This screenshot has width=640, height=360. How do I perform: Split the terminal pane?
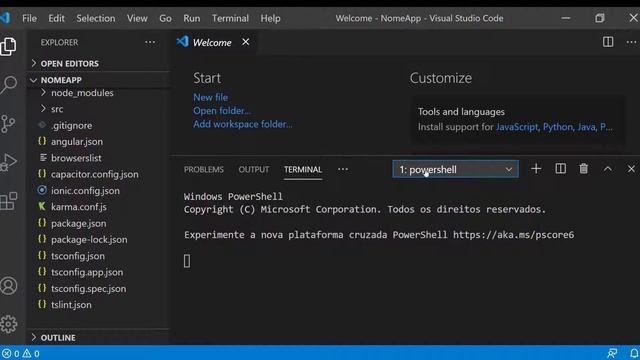560,169
